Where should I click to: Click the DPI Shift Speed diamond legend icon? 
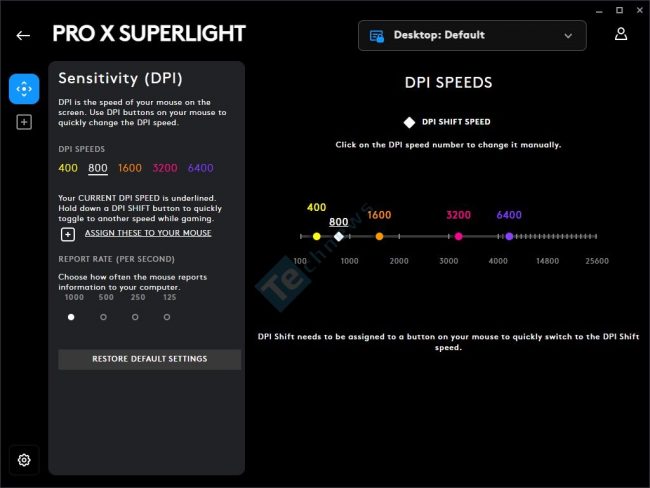409,122
